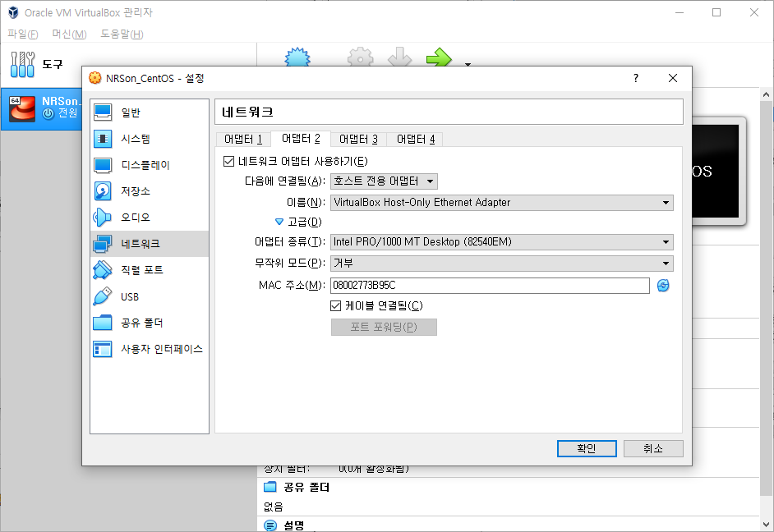The height and width of the screenshot is (532, 774).
Task: Select the 오디오 label in settings list
Action: pos(136,218)
